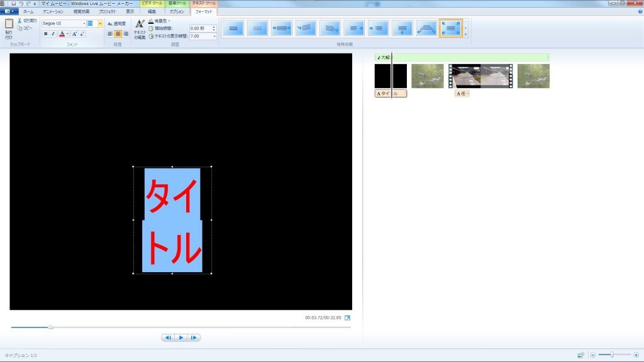Open the text transparency control
This screenshot has width=644, height=362.
point(116,24)
